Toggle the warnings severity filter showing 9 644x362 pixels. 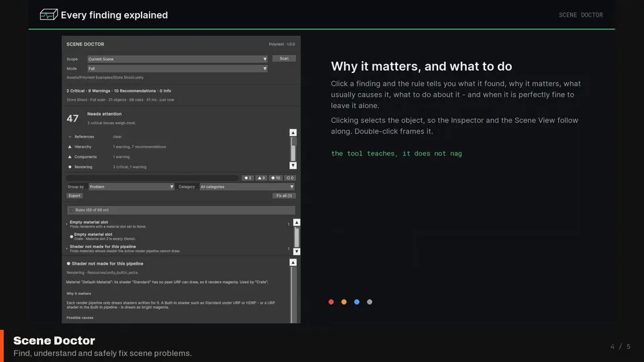click(261, 178)
